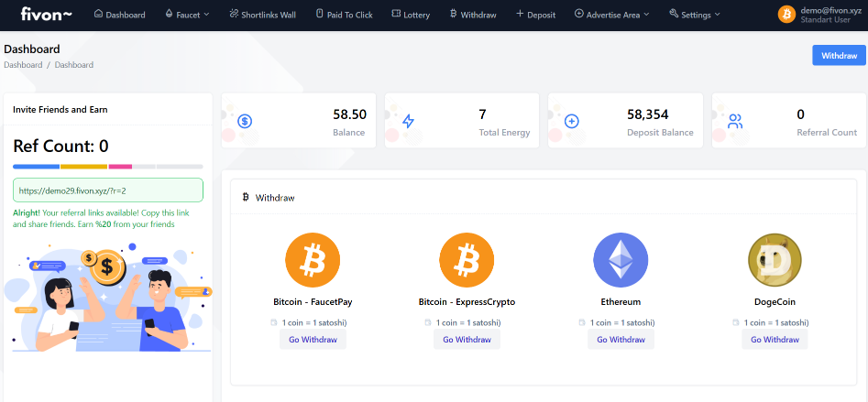The image size is (868, 402).
Task: Click the referral count progress bar
Action: (108, 167)
